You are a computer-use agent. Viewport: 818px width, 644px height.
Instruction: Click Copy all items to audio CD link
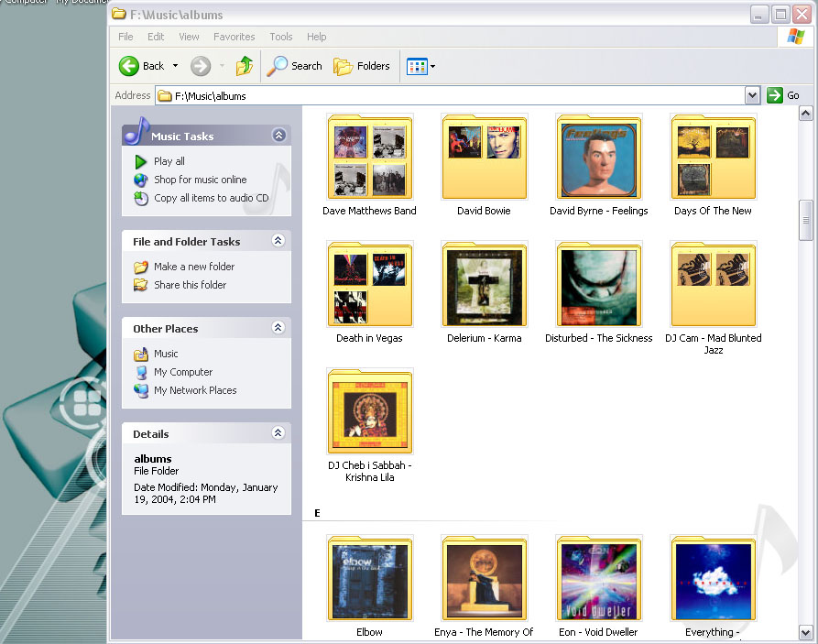point(212,198)
